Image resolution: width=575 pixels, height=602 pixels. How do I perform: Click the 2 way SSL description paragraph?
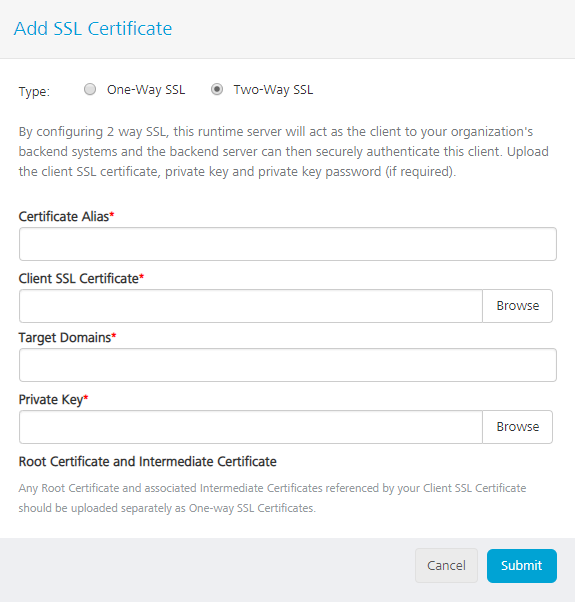[x=284, y=152]
